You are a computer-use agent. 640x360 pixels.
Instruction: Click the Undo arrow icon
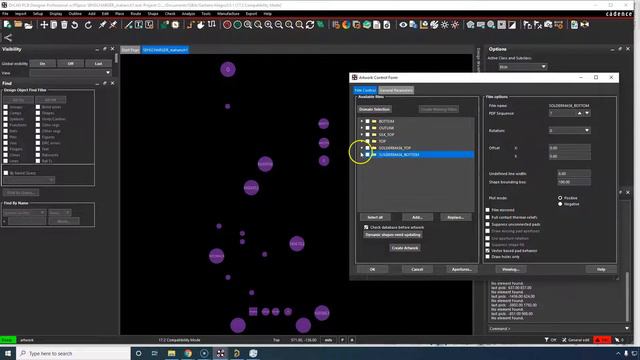pyautogui.click(x=74, y=25)
